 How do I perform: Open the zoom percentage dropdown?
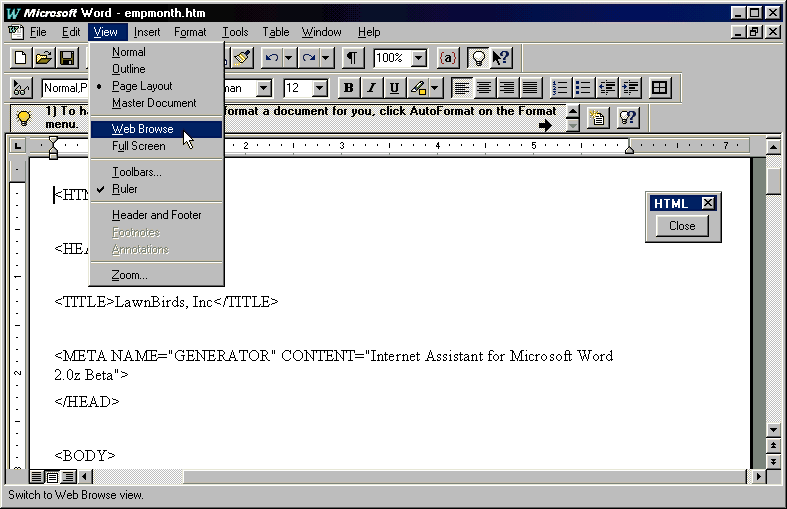pos(418,59)
